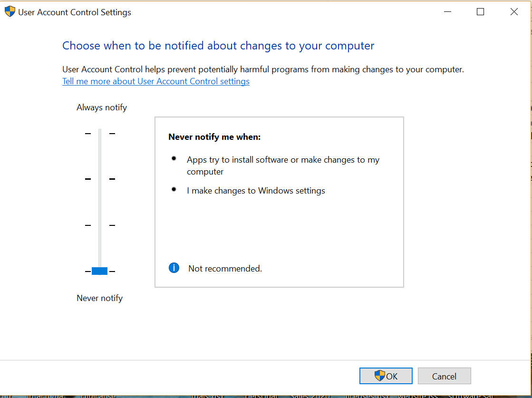Open the 'Tell me more about User Account Control settings' link
Viewport: 532px width, 398px height.
pyautogui.click(x=156, y=81)
